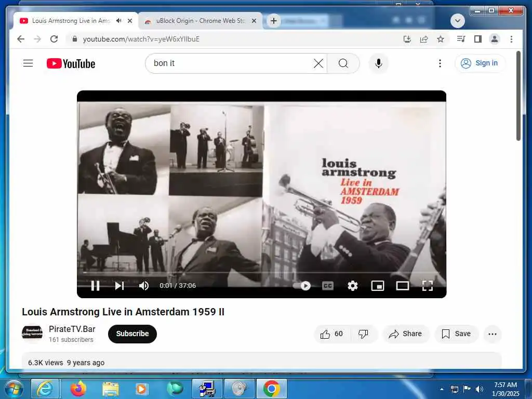The image size is (532, 399).
Task: Pause the video playback
Action: (96, 286)
